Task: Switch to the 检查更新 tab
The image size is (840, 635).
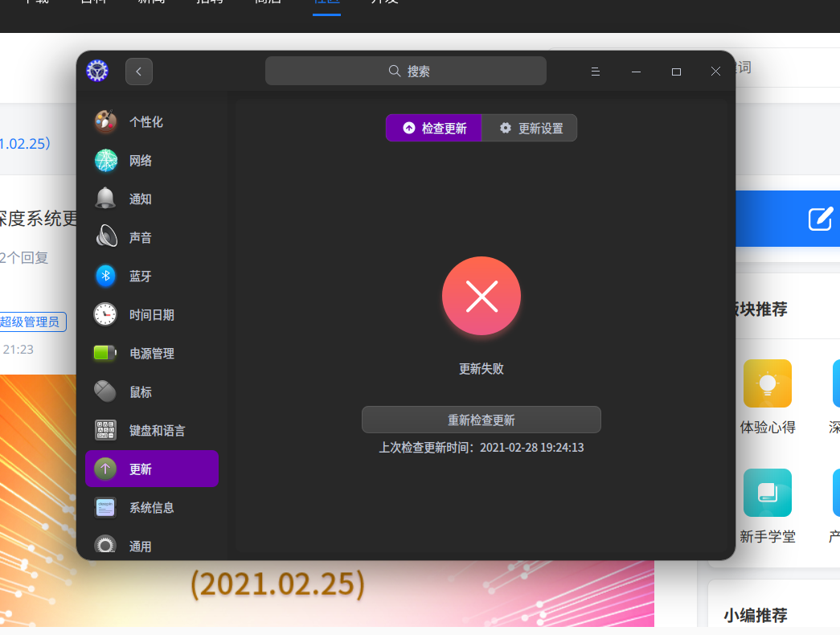Action: 433,128
